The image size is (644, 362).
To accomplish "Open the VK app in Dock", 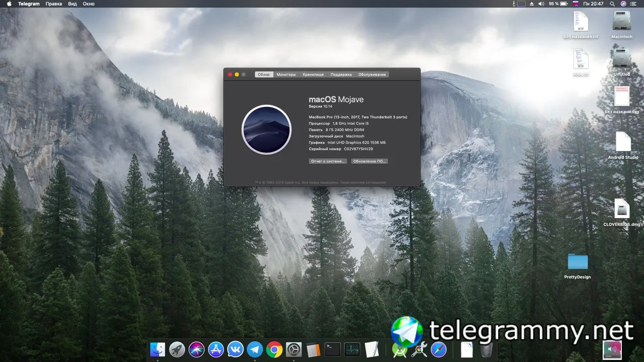I will [x=235, y=349].
